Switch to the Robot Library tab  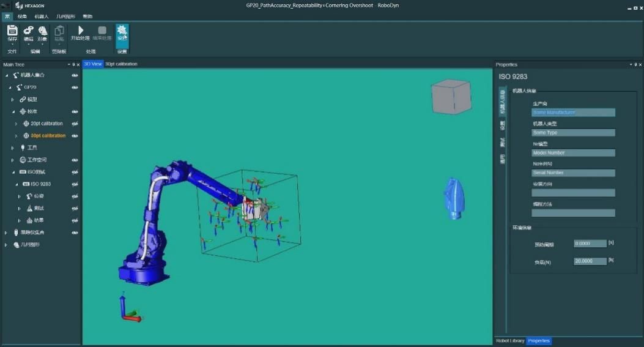click(510, 341)
